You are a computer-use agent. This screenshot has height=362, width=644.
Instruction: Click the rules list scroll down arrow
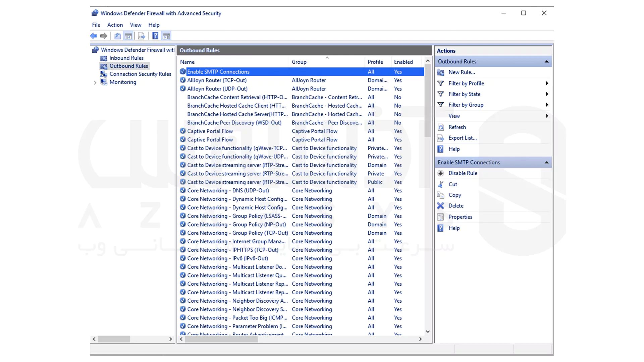428,331
